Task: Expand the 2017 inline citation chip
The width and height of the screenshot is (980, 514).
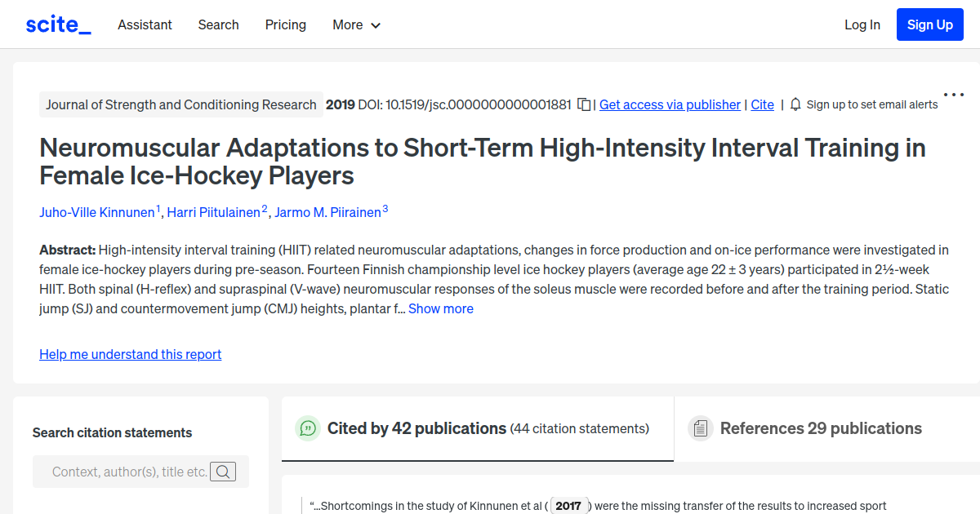Action: [x=568, y=506]
